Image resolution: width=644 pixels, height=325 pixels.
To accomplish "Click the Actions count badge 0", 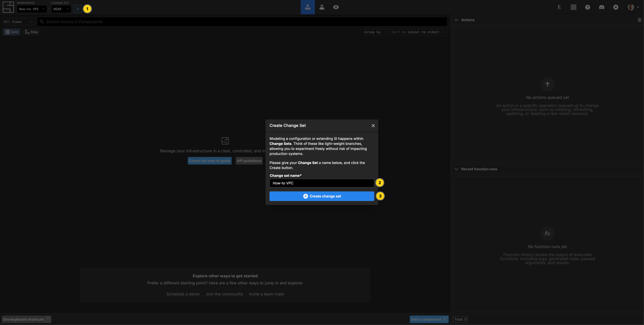I will point(639,20).
